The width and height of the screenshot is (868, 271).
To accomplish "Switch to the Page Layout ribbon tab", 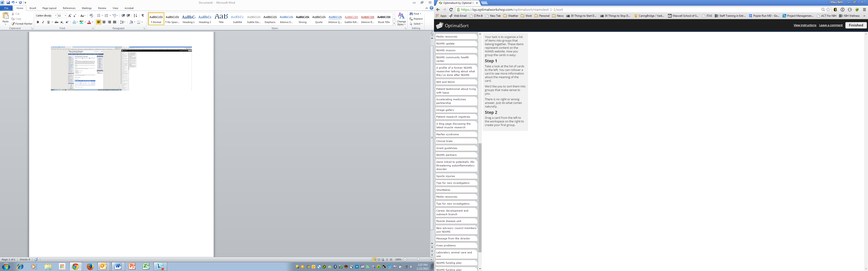I will tap(49, 8).
